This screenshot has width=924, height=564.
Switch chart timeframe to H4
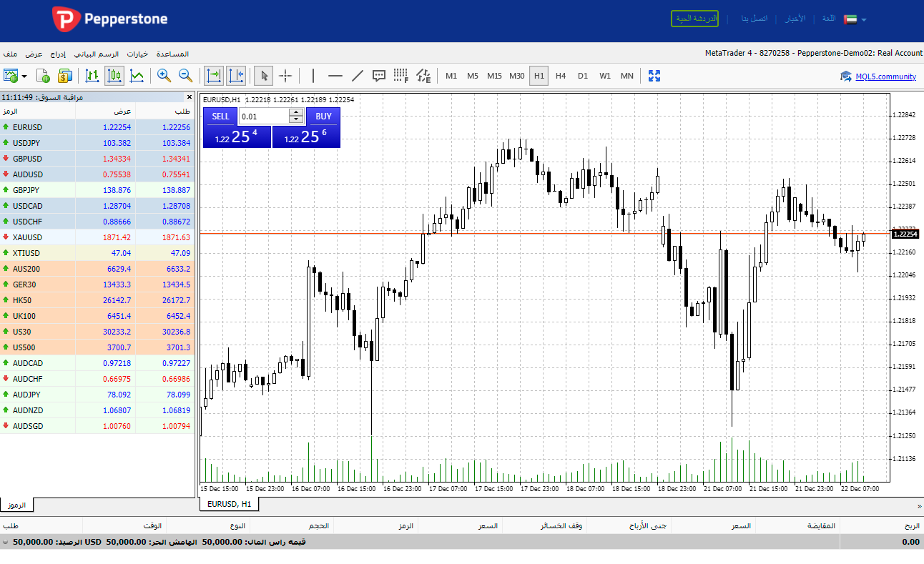pos(561,76)
